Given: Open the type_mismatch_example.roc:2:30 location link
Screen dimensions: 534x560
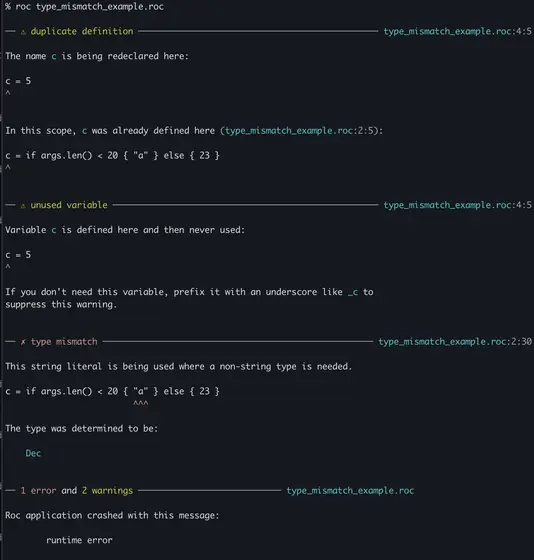Looking at the screenshot, I should (455, 342).
